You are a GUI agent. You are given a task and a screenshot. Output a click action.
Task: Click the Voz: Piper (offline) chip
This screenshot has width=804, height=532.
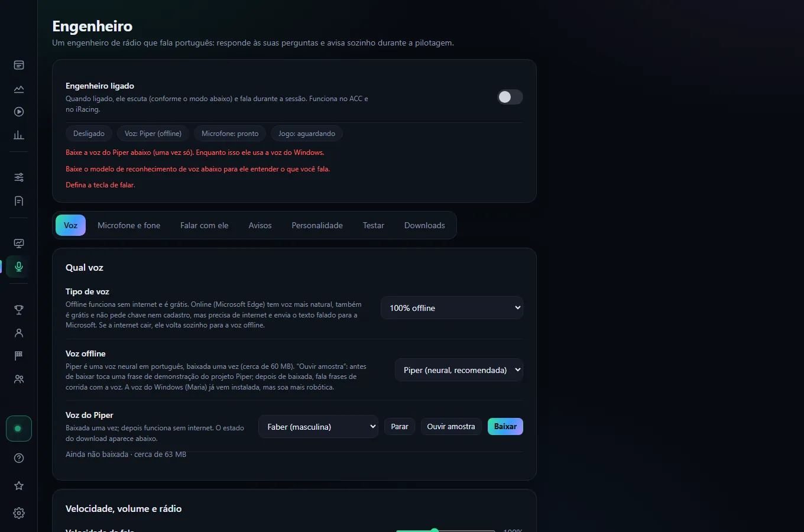[x=153, y=134]
